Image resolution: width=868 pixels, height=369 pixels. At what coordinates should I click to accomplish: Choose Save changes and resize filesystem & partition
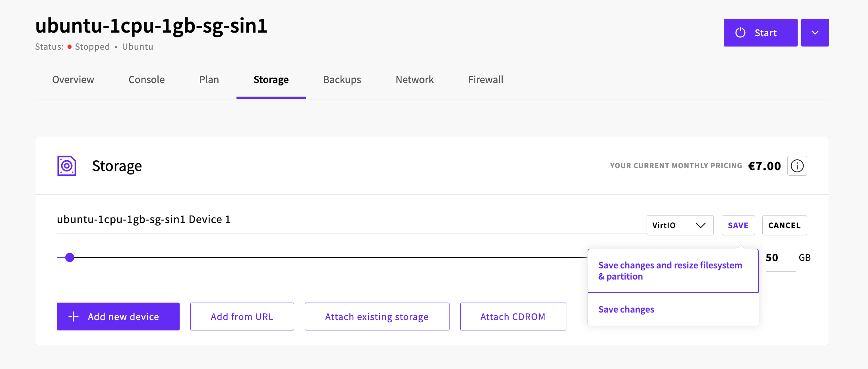[x=673, y=271]
